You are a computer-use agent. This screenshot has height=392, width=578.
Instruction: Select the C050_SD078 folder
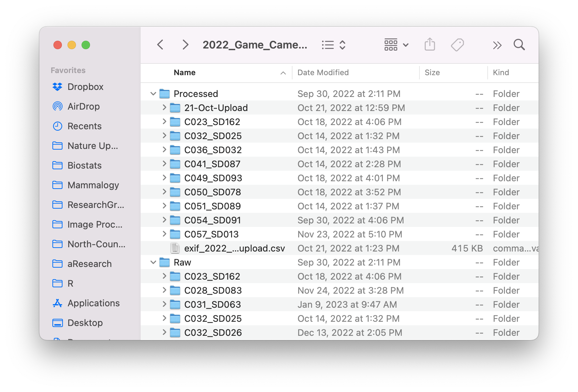pos(340,192)
